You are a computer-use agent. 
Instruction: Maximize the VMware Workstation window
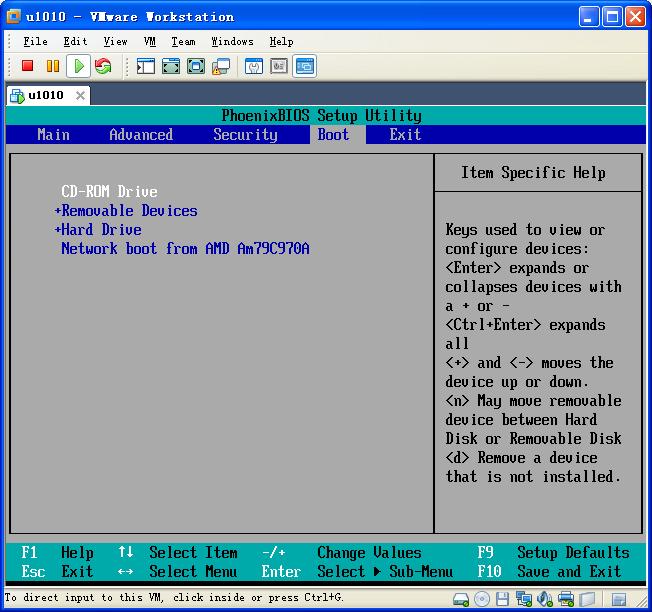click(612, 17)
